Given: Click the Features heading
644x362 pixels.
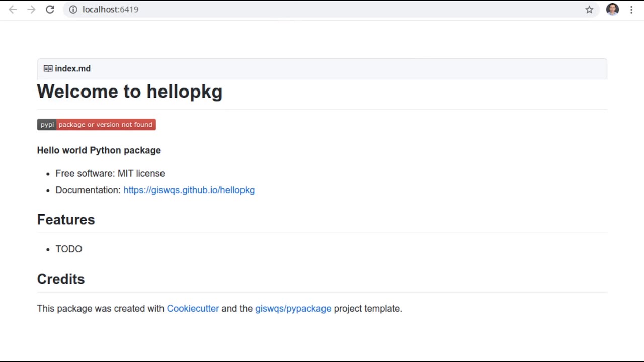Looking at the screenshot, I should [x=66, y=220].
